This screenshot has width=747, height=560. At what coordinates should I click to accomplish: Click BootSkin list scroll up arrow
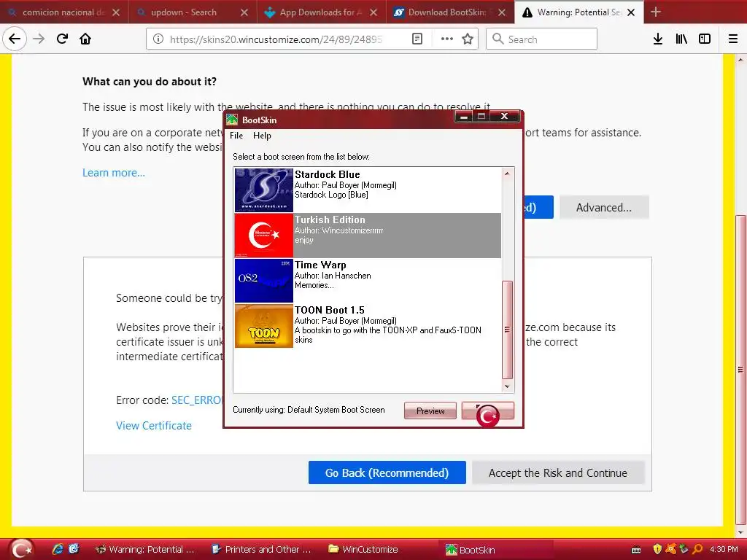tap(508, 174)
